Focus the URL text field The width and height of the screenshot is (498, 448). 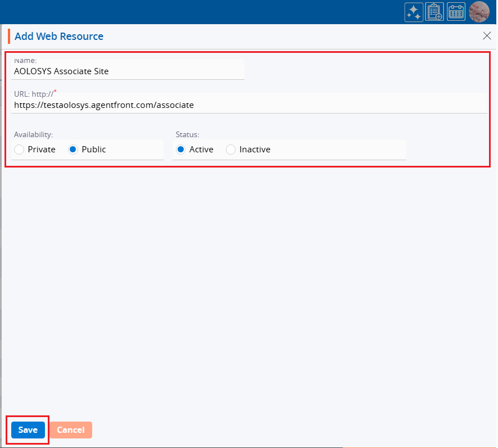point(249,105)
